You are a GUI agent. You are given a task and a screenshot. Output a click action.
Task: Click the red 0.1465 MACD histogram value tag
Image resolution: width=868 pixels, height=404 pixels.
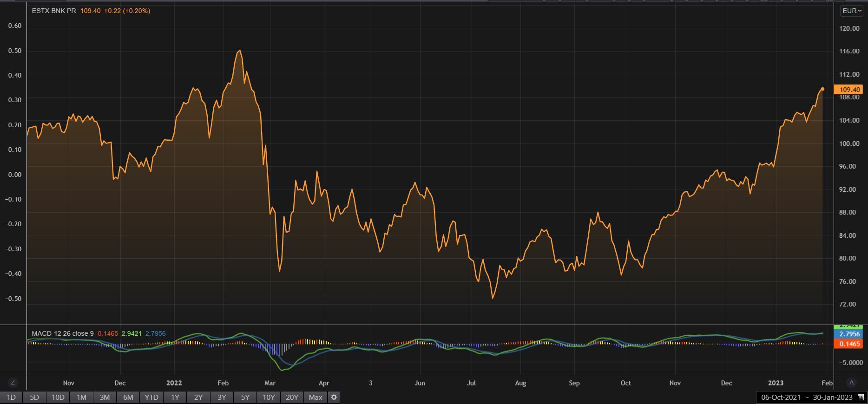[x=848, y=344]
